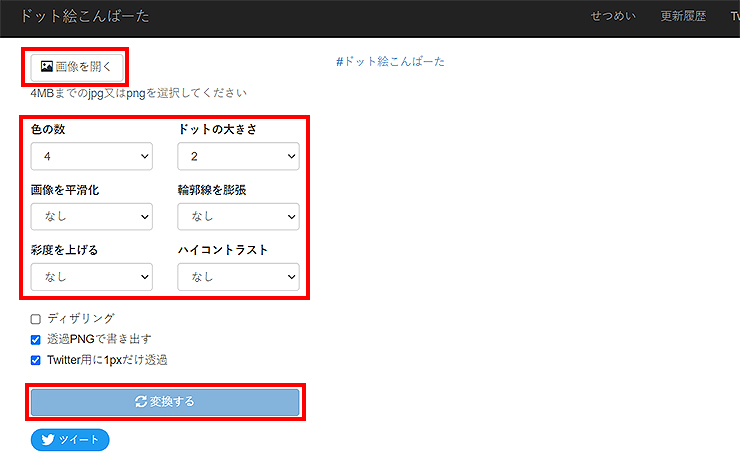
Task: Uncheck 透過PNGで書き出す checkbox
Action: [x=36, y=340]
